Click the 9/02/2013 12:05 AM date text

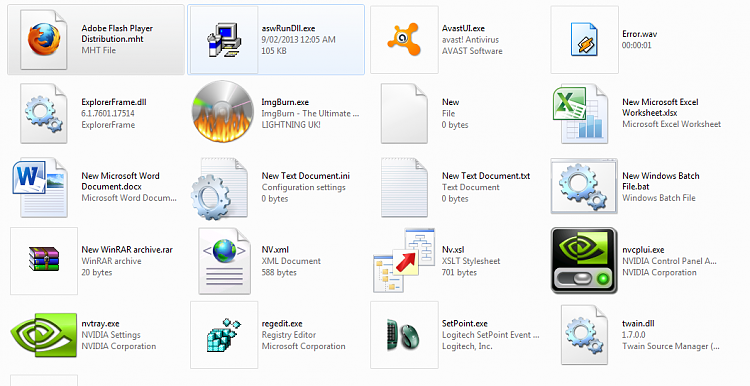tap(298, 40)
